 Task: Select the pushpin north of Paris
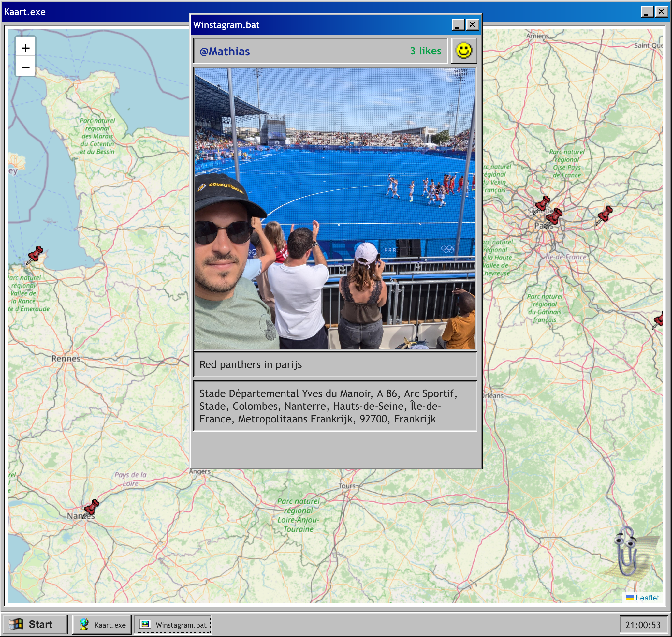click(x=542, y=203)
